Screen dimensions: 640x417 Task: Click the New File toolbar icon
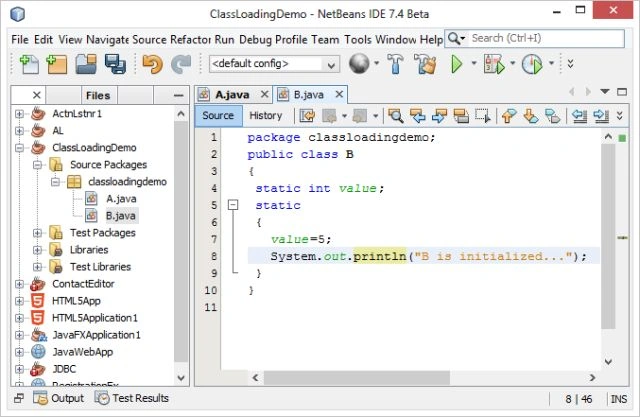(29, 64)
